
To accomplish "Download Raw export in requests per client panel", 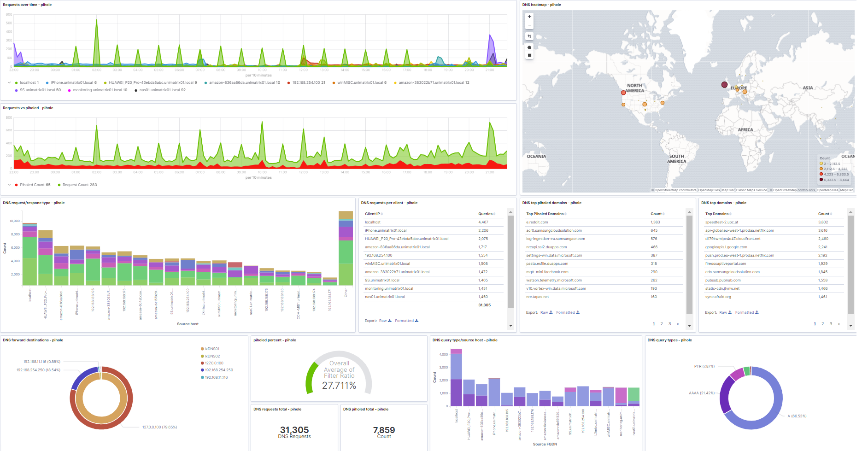I will [385, 321].
